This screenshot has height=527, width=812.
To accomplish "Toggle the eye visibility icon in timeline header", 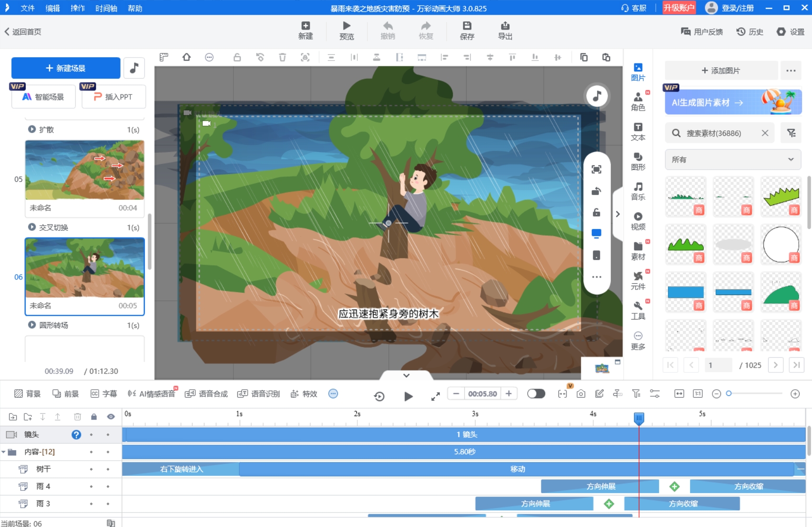I will pyautogui.click(x=111, y=417).
